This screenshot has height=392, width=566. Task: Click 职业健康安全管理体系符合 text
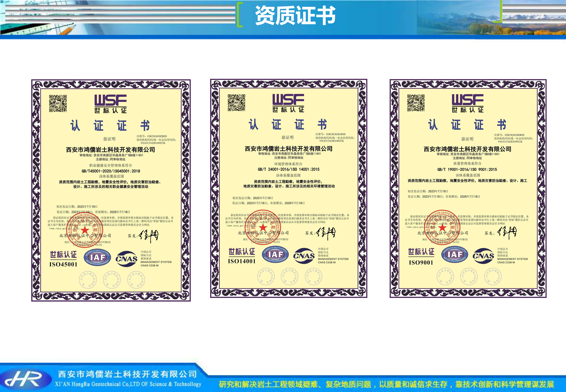tap(111, 165)
